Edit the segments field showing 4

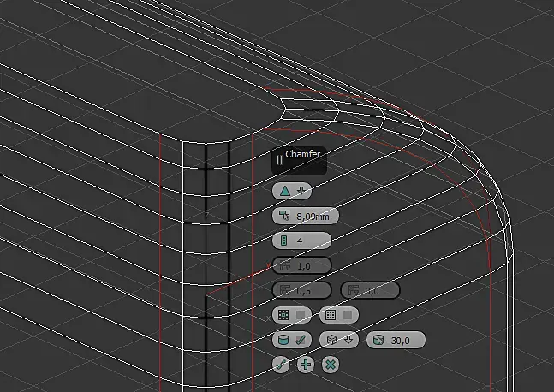[x=301, y=241]
